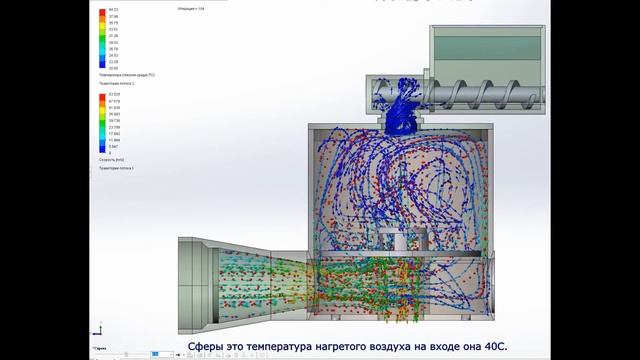
Task: Click the "Температура (текучая среда)" legend title
Action: 127,75
